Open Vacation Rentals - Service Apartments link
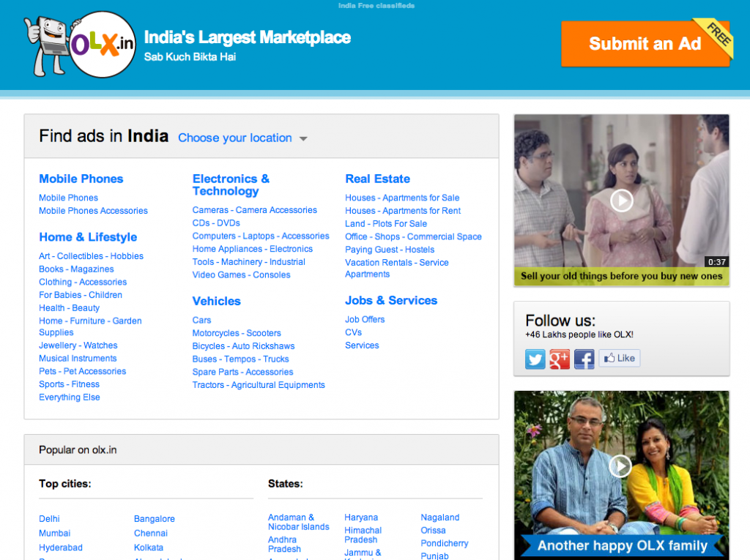This screenshot has width=750, height=560. point(397,268)
